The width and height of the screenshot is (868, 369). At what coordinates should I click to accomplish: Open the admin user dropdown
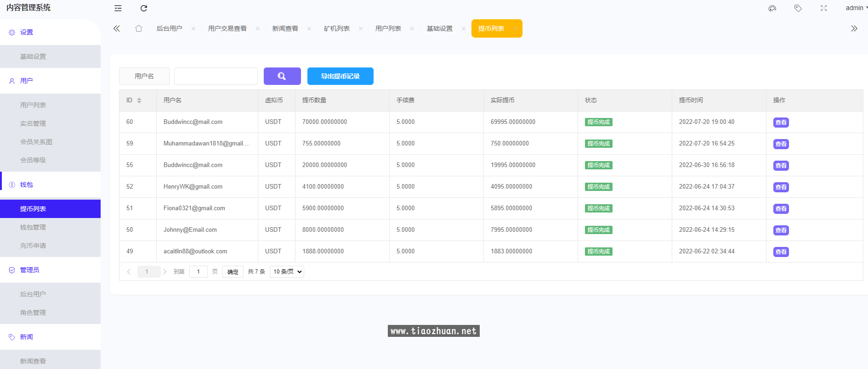coord(857,8)
